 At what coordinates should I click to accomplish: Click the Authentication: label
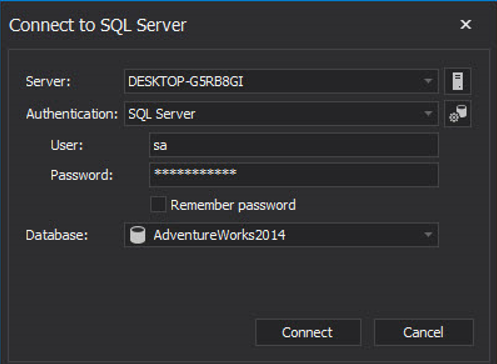point(72,114)
